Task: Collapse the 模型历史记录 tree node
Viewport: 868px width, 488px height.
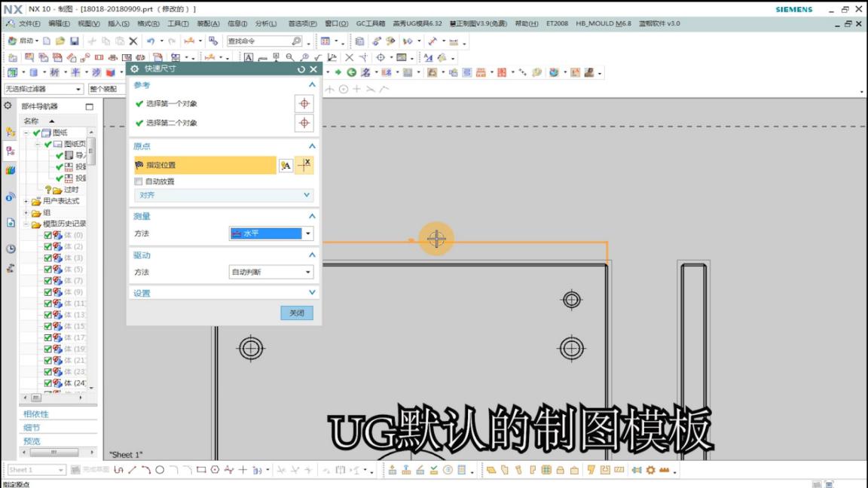Action: (26, 224)
